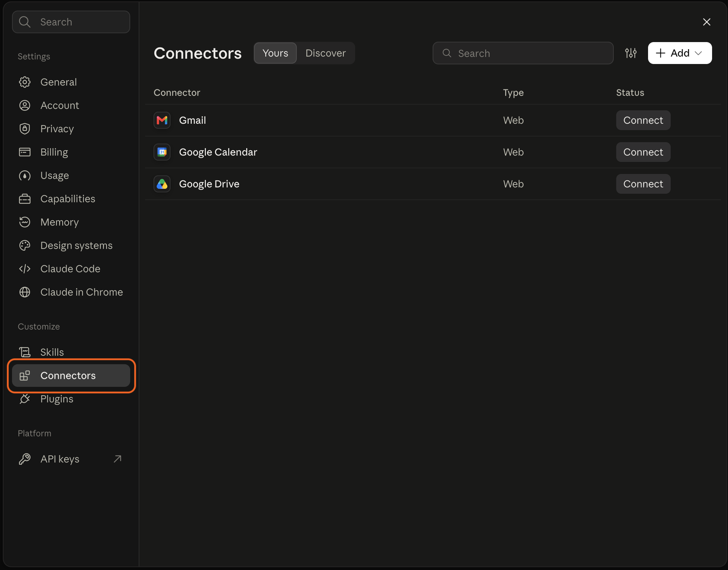Expand the Add connector dropdown
The height and width of the screenshot is (570, 728).
coord(680,53)
